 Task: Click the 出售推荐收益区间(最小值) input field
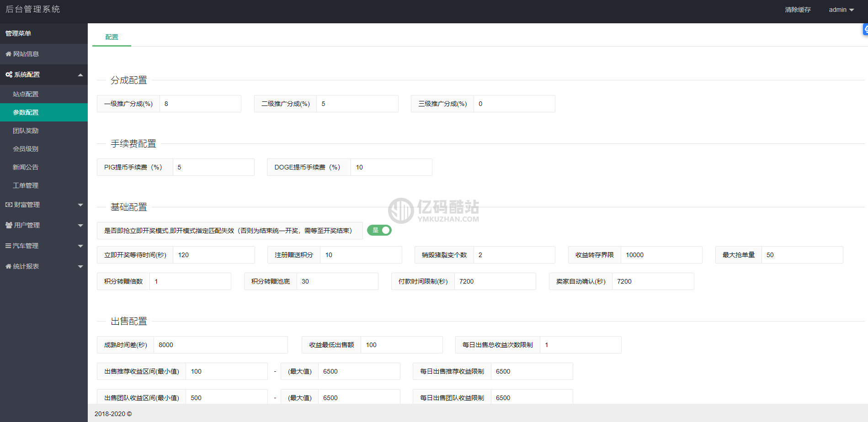[x=227, y=371]
